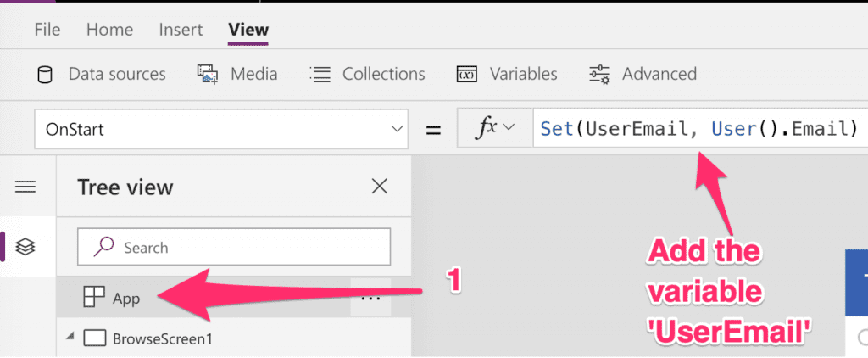Click into the Tree view search field
Image resolution: width=868 pixels, height=358 pixels.
coord(234,247)
